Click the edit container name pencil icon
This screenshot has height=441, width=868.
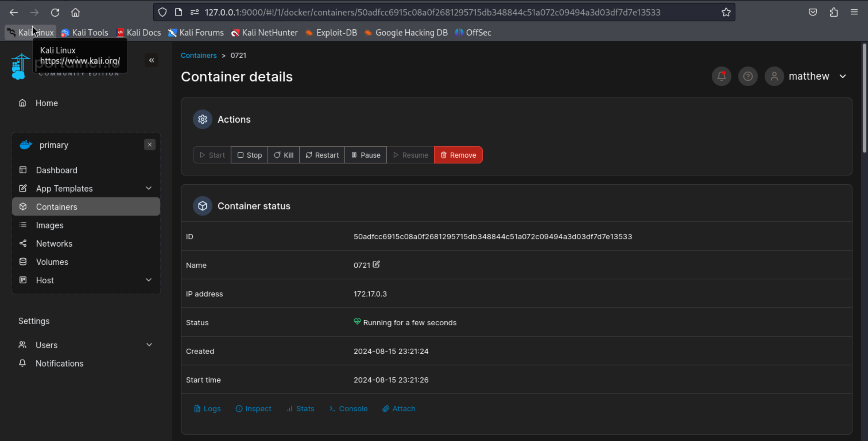[376, 265]
